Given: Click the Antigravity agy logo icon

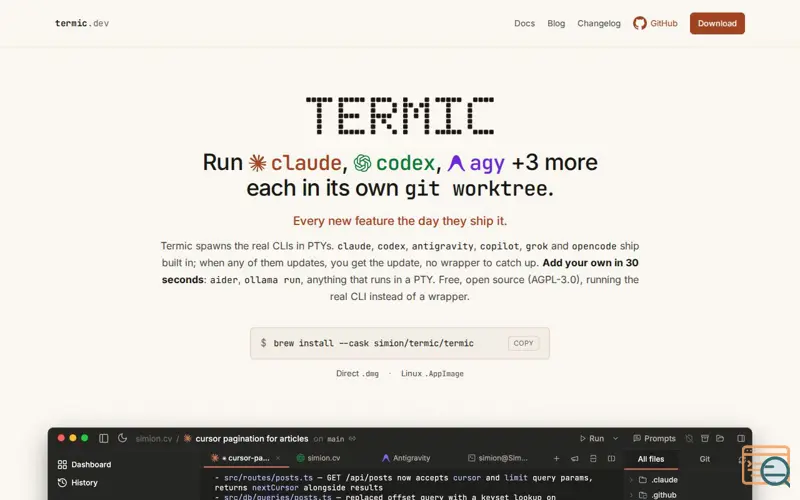Looking at the screenshot, I should 456,163.
